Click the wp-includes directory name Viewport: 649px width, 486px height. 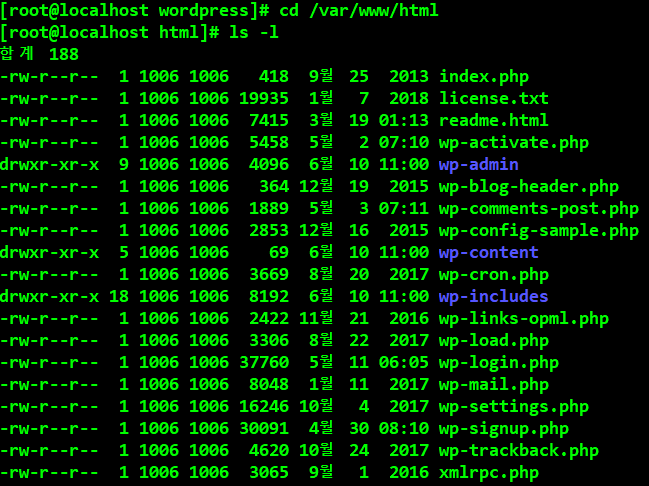coord(494,296)
